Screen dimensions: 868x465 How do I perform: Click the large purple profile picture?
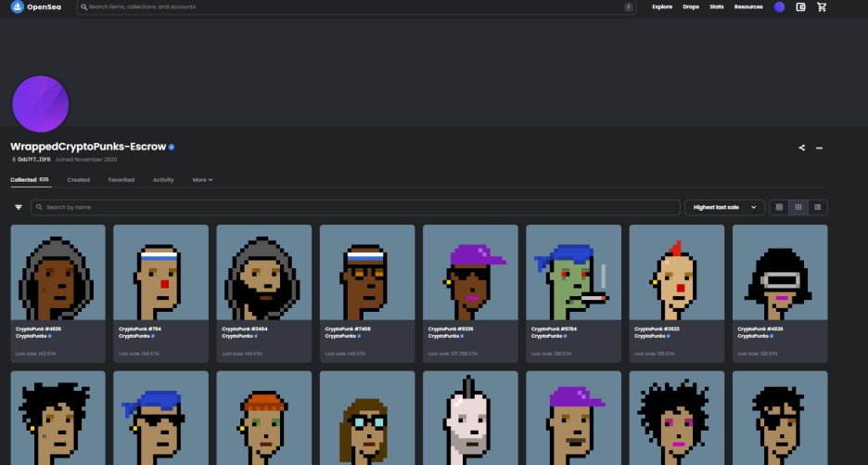click(41, 104)
